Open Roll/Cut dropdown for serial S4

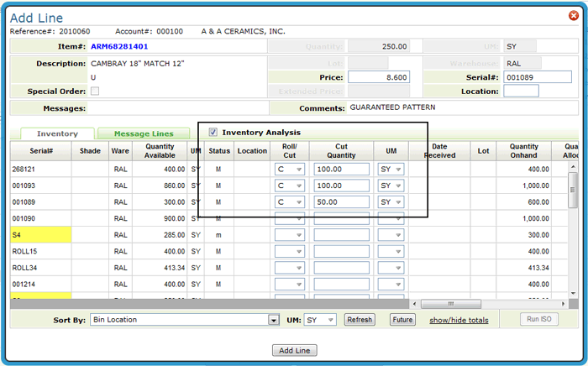click(x=290, y=235)
